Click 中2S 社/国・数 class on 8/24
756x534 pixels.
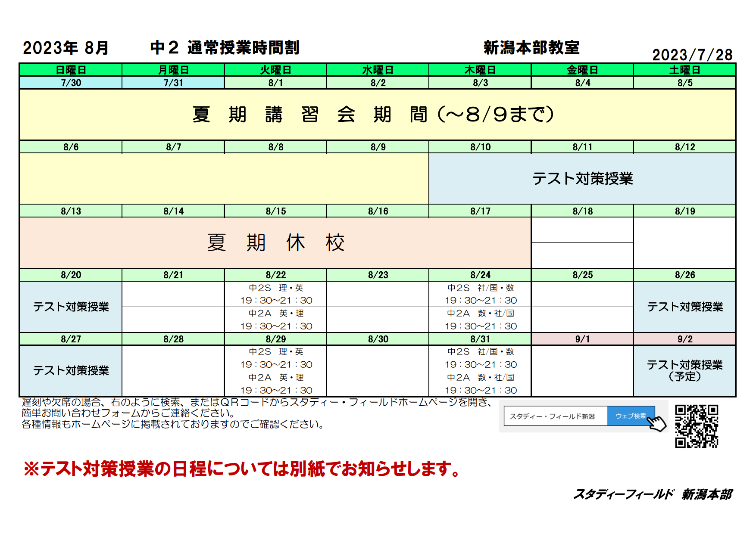click(x=480, y=294)
